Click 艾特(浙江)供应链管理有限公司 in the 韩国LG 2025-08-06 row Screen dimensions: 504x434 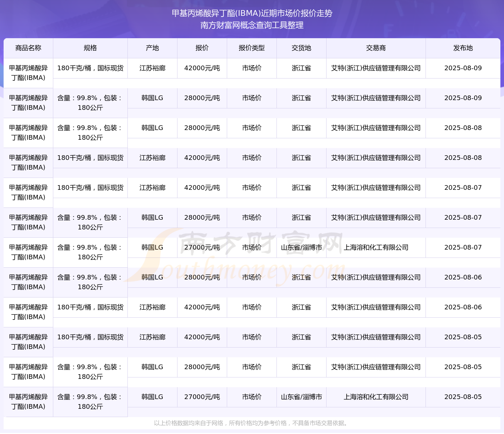tap(376, 277)
